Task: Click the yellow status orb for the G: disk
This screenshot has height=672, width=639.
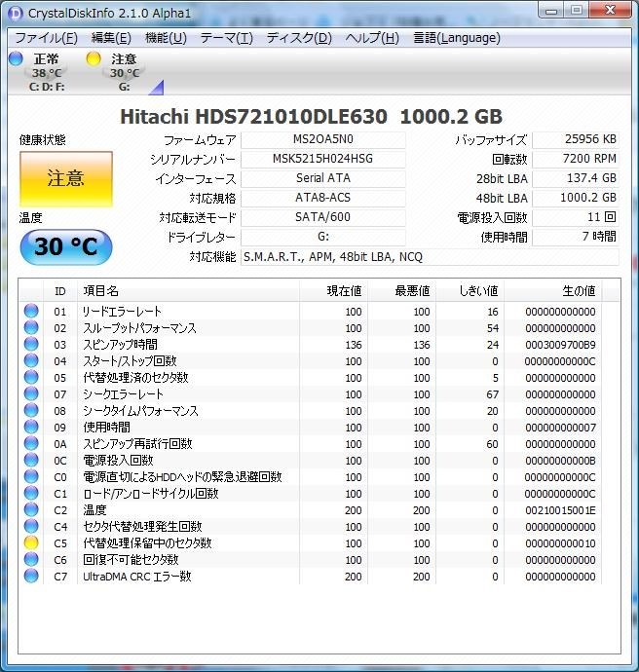Action: pyautogui.click(x=93, y=58)
